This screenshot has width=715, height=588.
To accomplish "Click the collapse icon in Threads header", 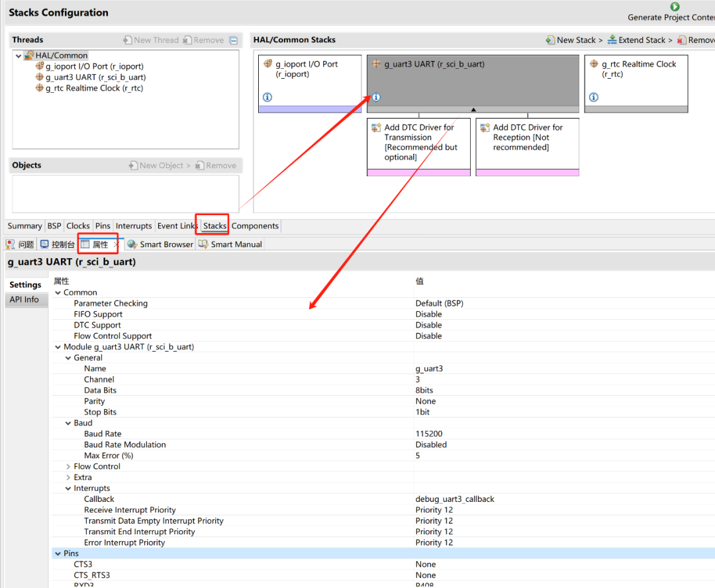I will pyautogui.click(x=234, y=40).
